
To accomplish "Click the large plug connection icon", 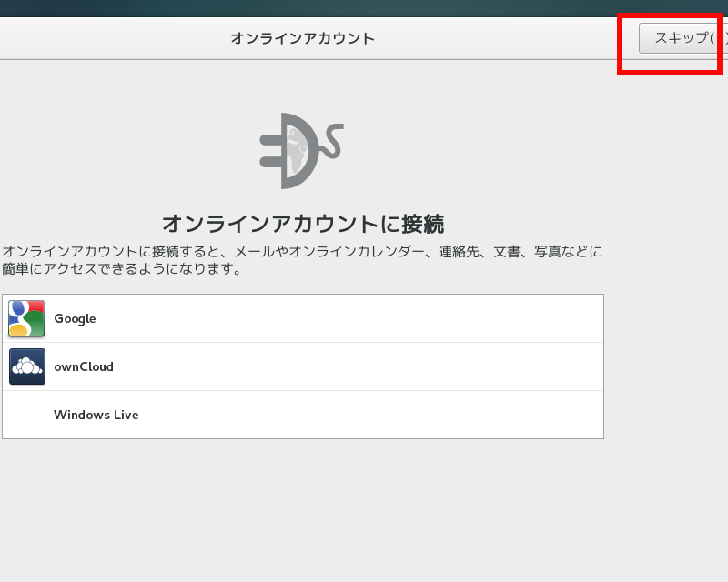I will pyautogui.click(x=301, y=150).
